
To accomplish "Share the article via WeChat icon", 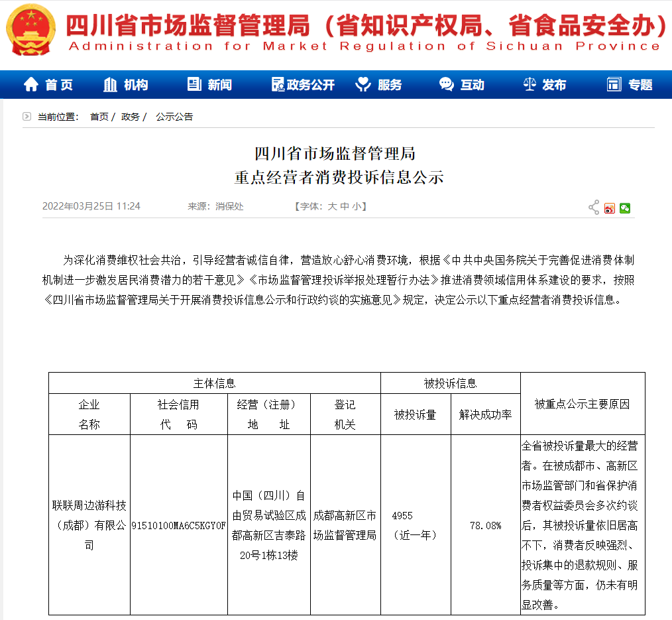I will [x=625, y=208].
